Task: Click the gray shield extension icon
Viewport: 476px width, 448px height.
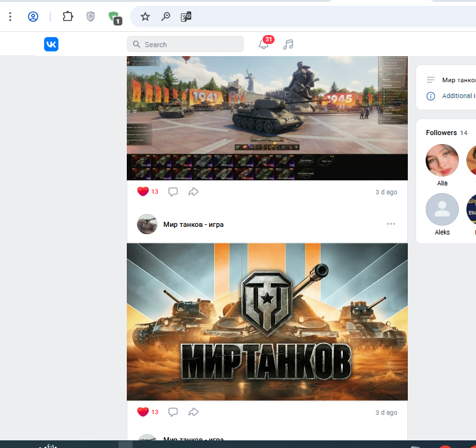Action: pyautogui.click(x=90, y=17)
